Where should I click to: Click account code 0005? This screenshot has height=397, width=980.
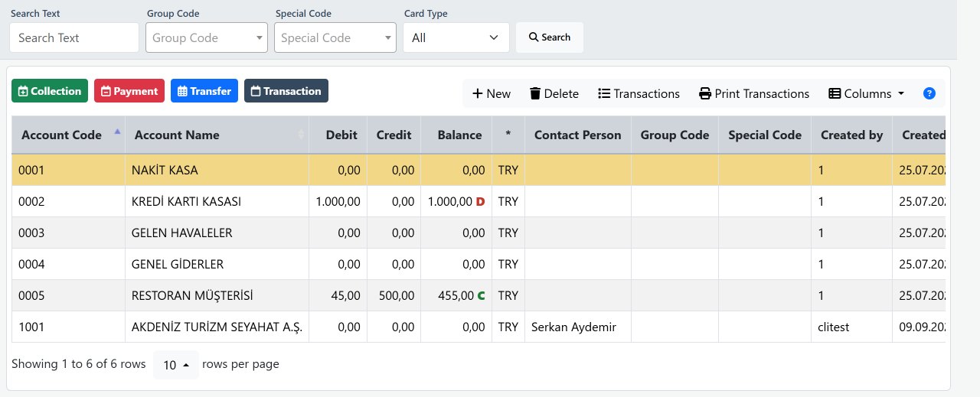tap(31, 295)
